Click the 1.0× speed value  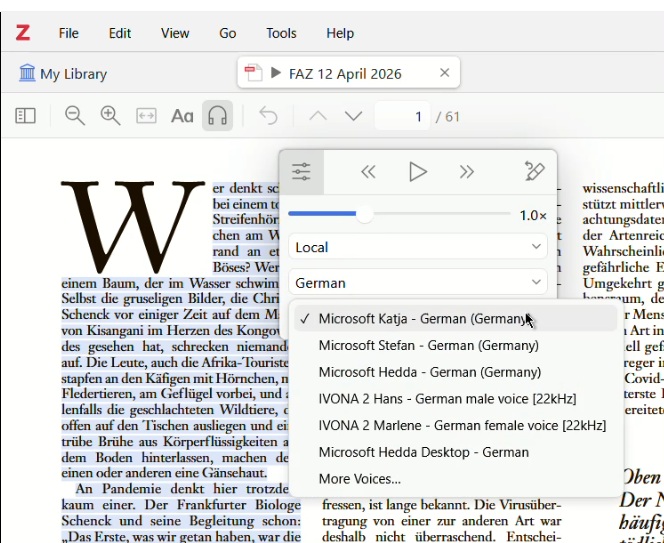pos(533,216)
